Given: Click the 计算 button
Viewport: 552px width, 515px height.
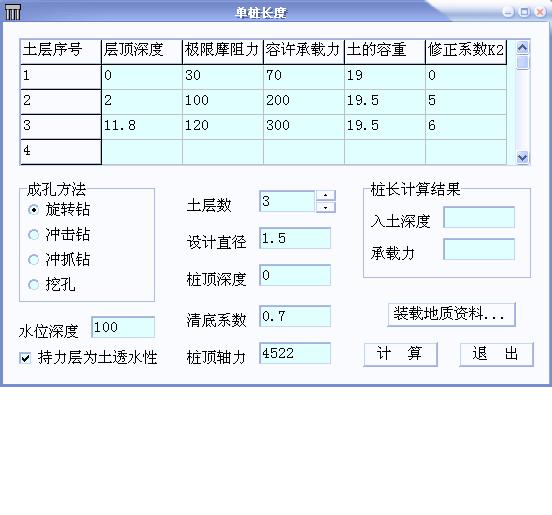Looking at the screenshot, I should pos(400,354).
